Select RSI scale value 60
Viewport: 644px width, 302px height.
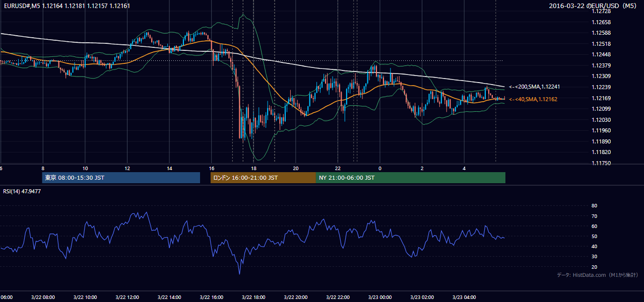point(594,226)
